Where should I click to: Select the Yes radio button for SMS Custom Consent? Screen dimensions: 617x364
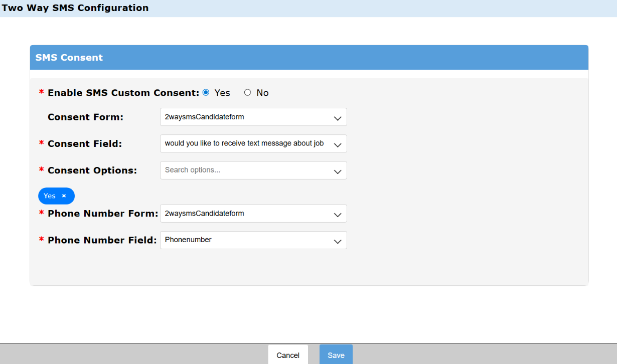tap(206, 93)
